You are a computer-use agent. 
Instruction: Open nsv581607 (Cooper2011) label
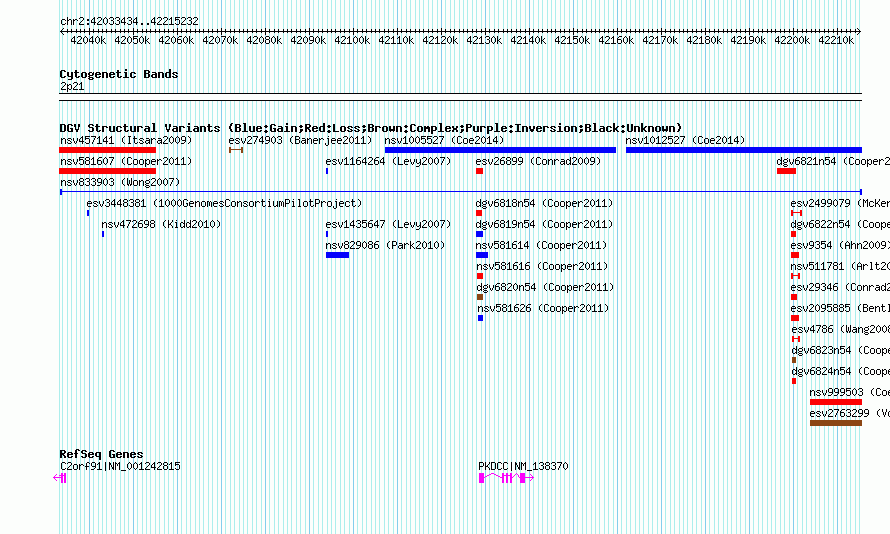pos(126,161)
